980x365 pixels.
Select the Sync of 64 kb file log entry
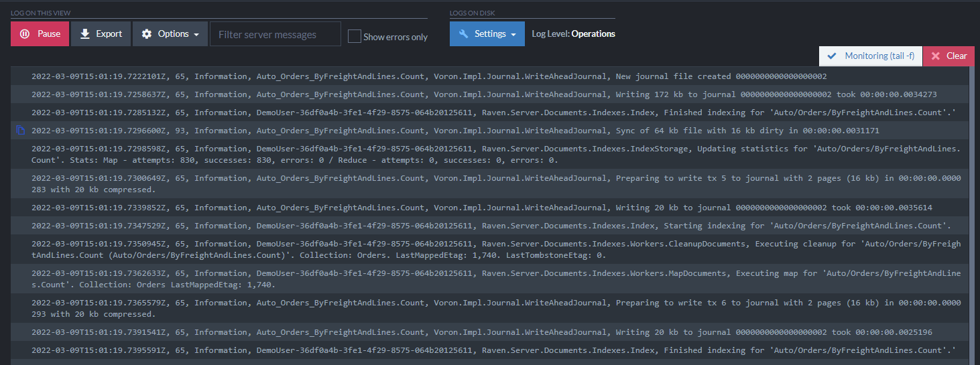[490, 131]
